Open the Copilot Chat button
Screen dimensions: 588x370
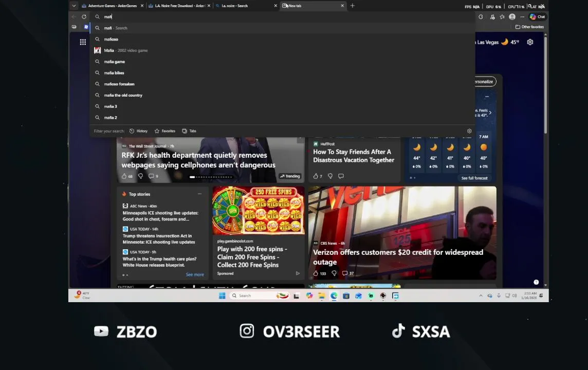click(x=537, y=17)
